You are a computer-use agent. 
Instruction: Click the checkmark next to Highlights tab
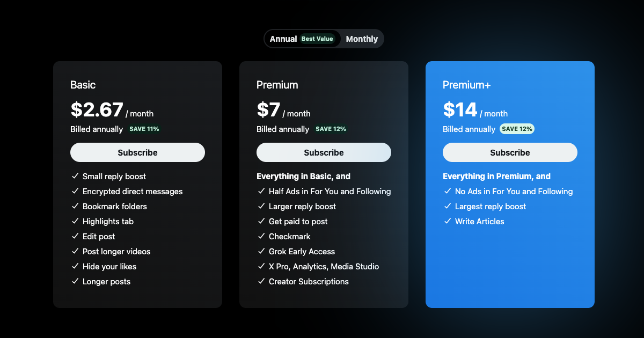pyautogui.click(x=75, y=221)
